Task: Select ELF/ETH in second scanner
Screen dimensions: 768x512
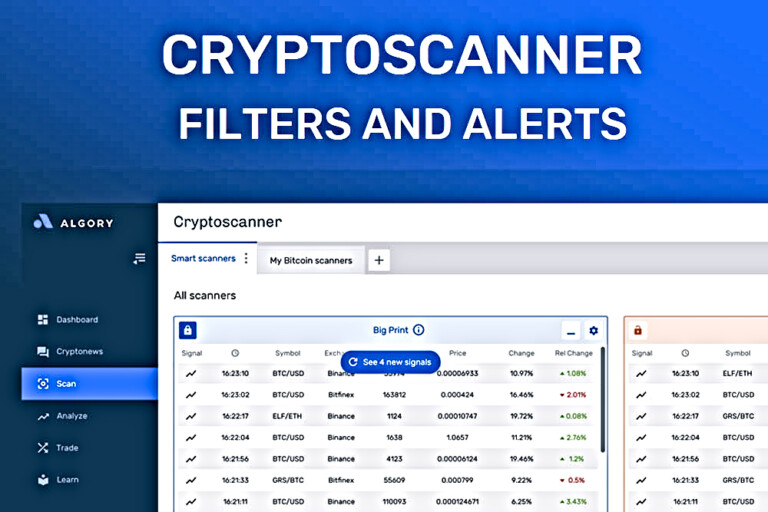Action: click(738, 373)
